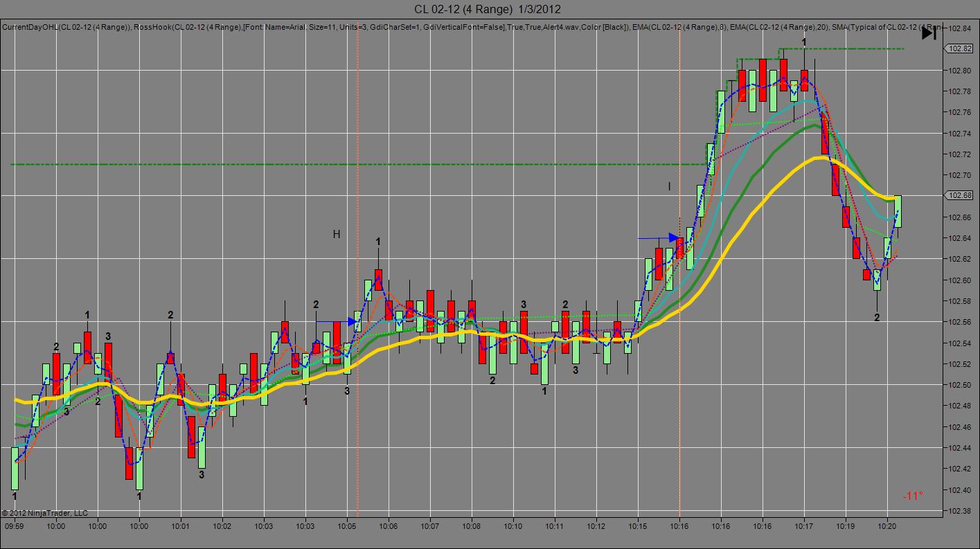Click the 10:02 time axis label

(x=222, y=526)
